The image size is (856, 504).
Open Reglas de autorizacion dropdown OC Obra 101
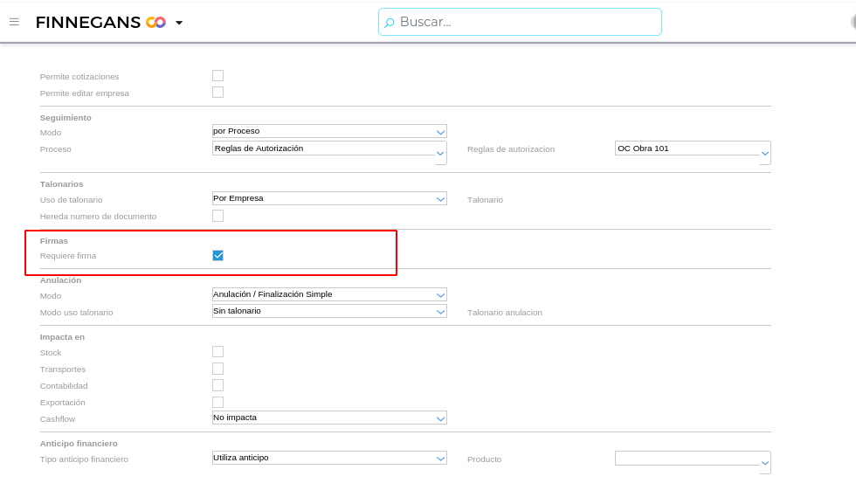(692, 152)
